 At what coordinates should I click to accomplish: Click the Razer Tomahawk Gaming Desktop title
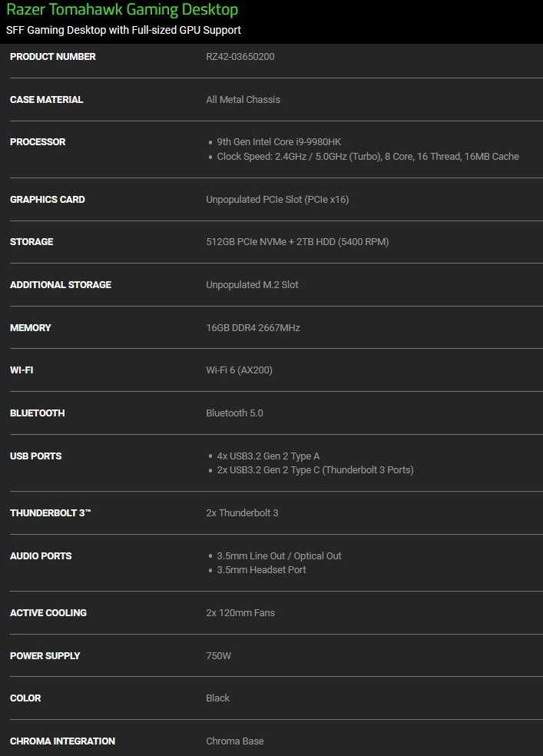pyautogui.click(x=123, y=10)
